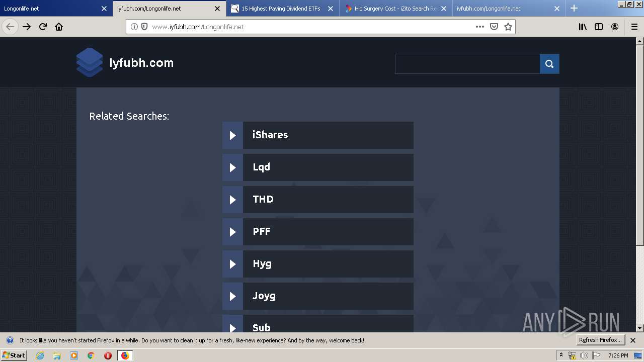Open the tracking protection shield
The height and width of the screenshot is (362, 644).
[x=144, y=27]
